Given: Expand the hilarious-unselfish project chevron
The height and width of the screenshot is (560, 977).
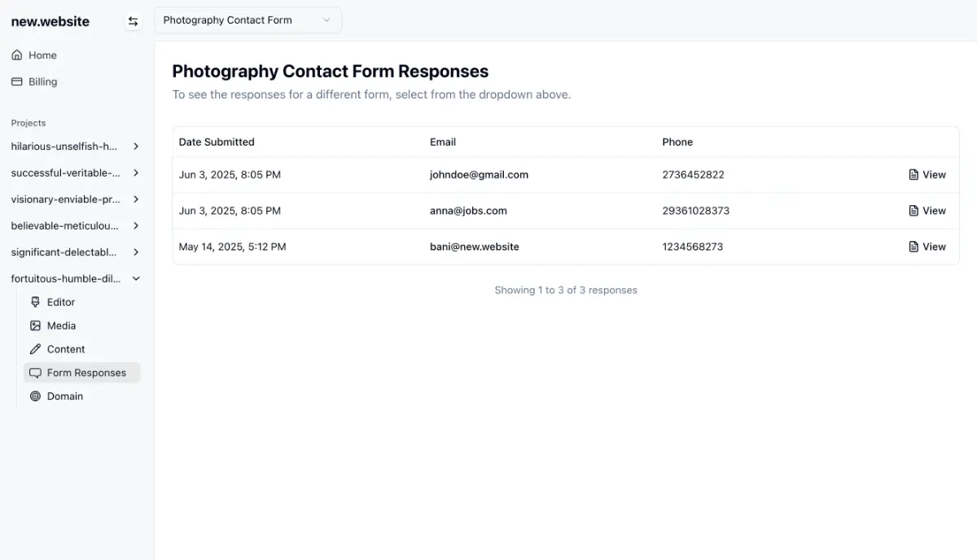Looking at the screenshot, I should pyautogui.click(x=136, y=147).
